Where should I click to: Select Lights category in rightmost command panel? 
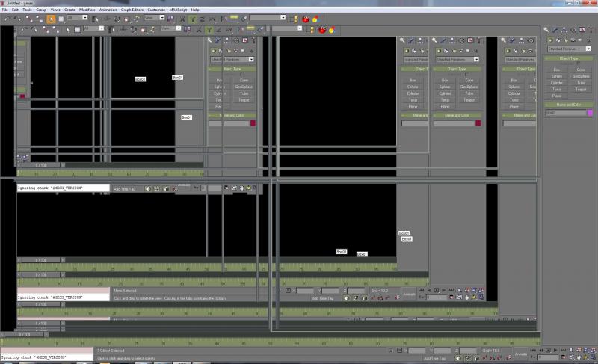(x=566, y=40)
